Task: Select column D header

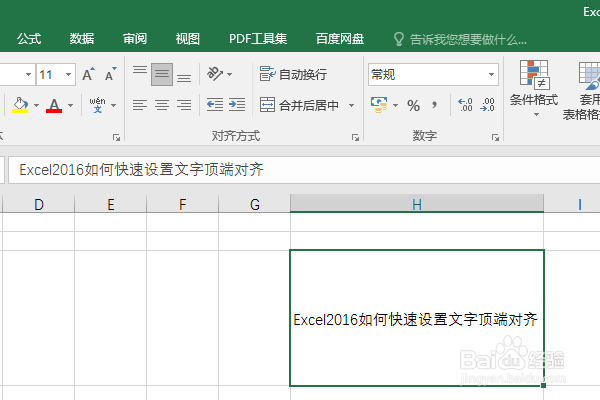Action: (39, 204)
